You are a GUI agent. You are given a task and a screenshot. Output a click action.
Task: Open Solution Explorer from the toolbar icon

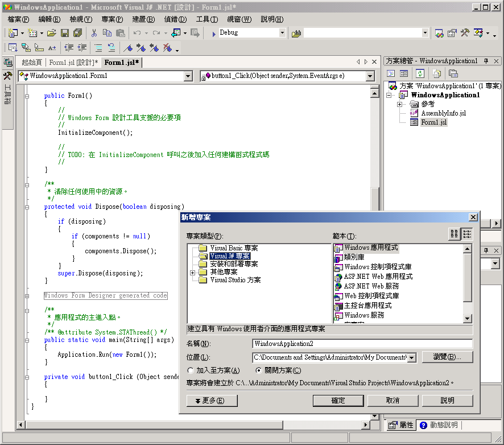[439, 33]
